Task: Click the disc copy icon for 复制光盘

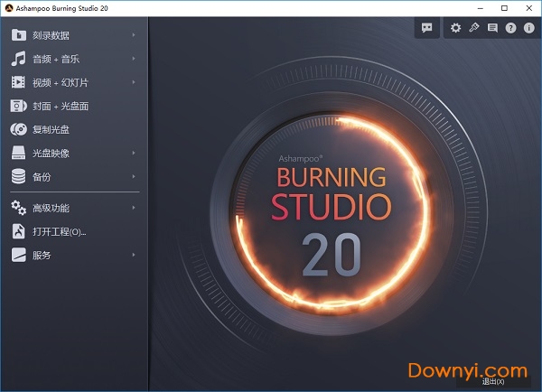Action: 19,129
